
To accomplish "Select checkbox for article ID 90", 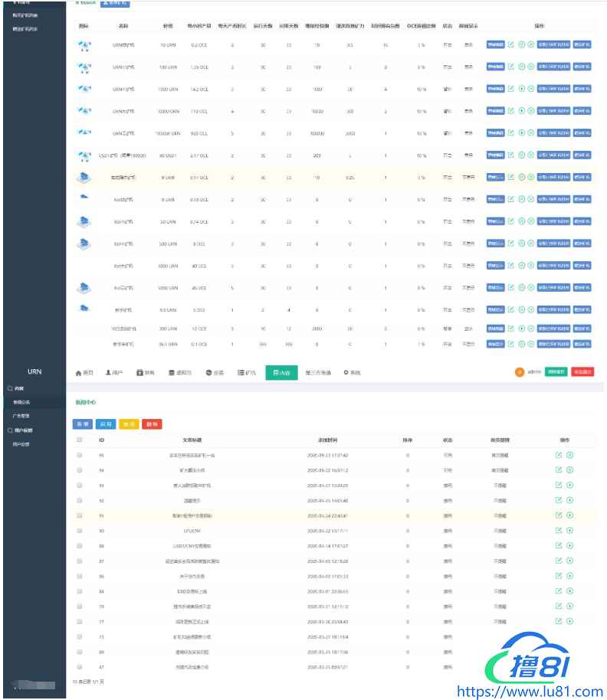I will [x=79, y=530].
